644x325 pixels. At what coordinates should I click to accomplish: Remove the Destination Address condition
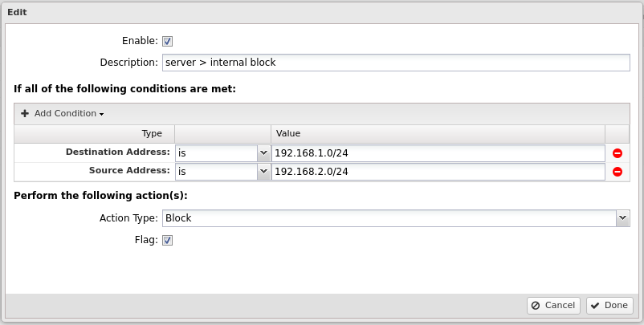[x=617, y=153]
